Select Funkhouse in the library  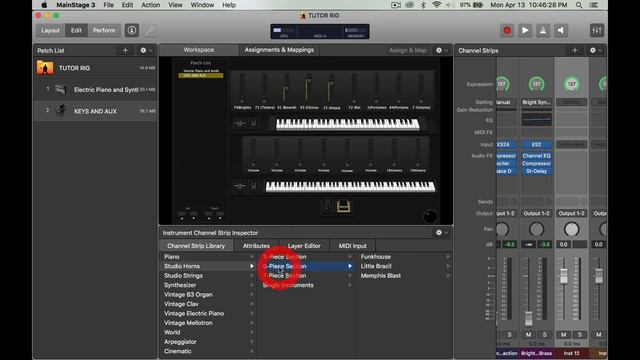[376, 257]
